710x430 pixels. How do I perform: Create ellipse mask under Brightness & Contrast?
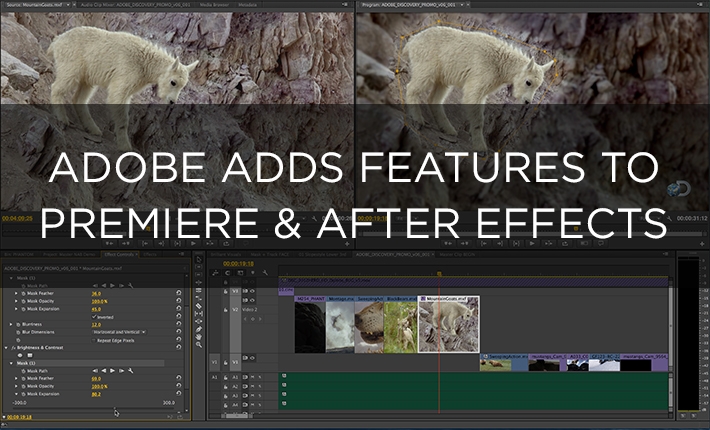[20, 355]
